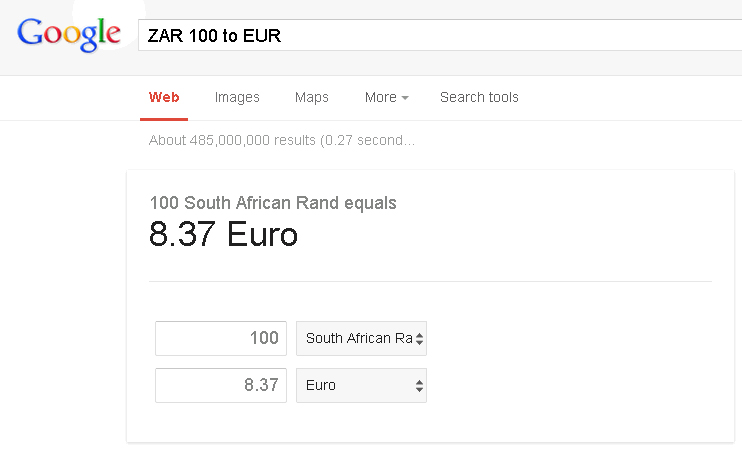Click the results count text
The height and width of the screenshot is (449, 742).
point(281,141)
